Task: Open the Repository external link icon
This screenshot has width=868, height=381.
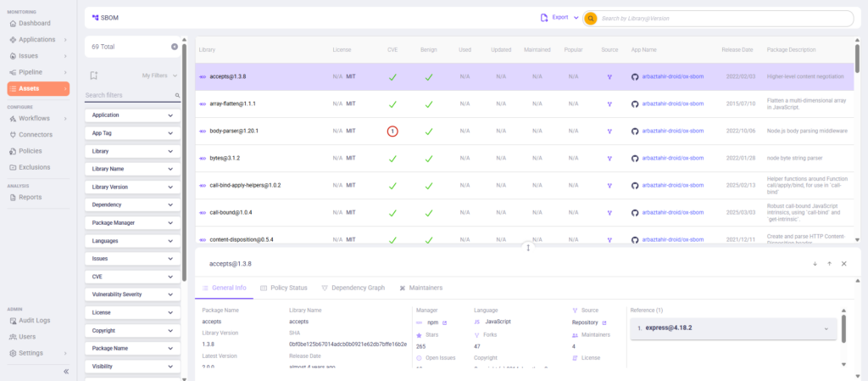Action: [604, 322]
